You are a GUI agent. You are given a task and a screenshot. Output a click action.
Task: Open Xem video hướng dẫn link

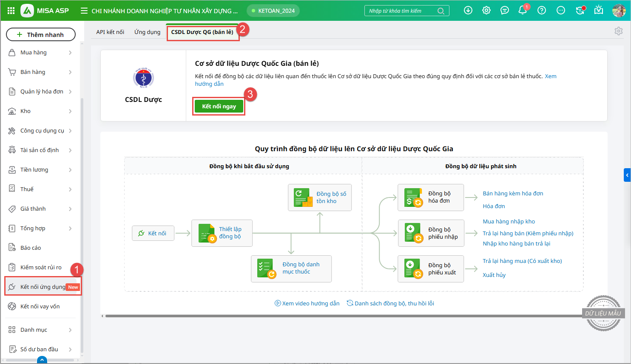tap(307, 303)
